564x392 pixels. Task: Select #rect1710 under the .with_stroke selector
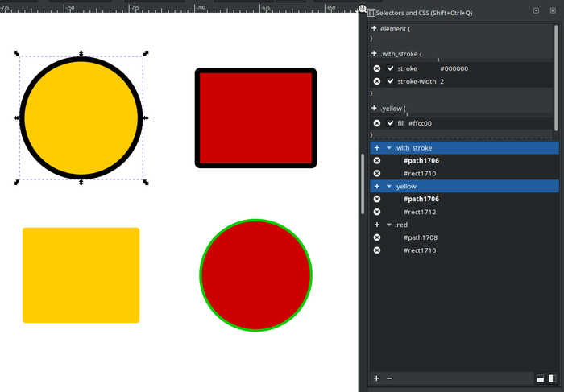coord(420,173)
